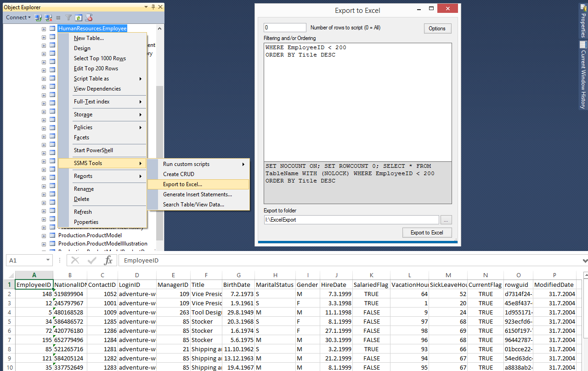Open the Properties side tab
Image resolution: width=588 pixels, height=371 pixels.
click(583, 21)
